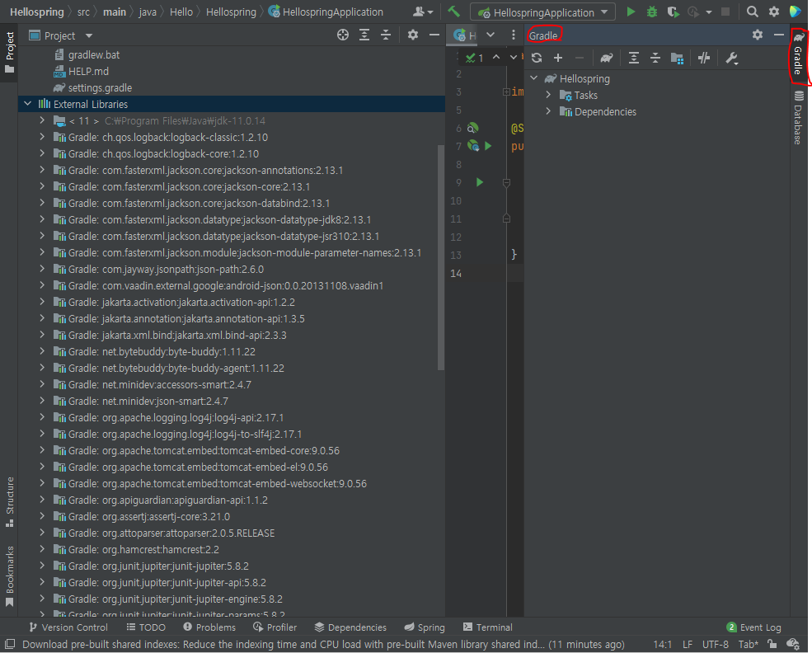
Task: Expand jackson-databind:2.13.1 library
Action: (42, 203)
